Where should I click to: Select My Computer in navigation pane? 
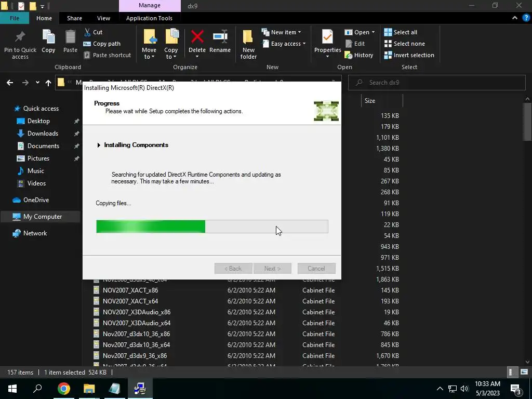point(41,217)
